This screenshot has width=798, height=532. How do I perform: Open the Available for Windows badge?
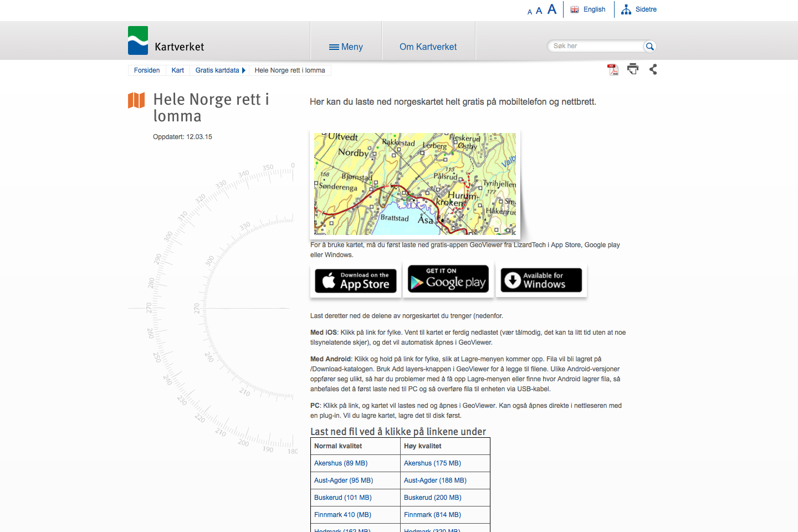tap(541, 280)
